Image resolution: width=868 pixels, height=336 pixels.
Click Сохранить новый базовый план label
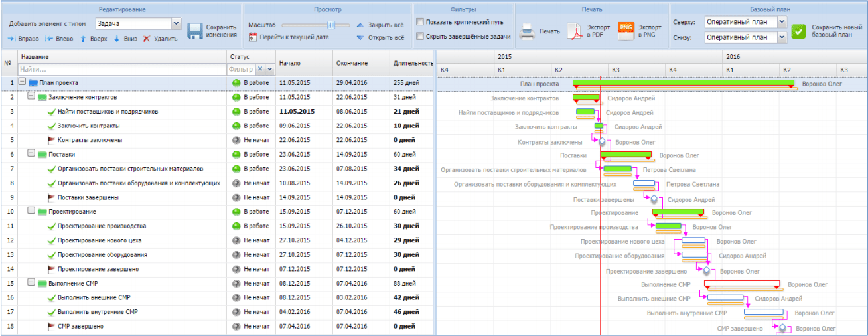pyautogui.click(x=837, y=31)
